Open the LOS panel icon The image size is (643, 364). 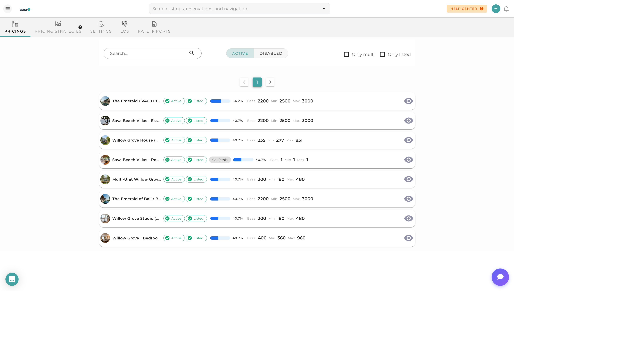[x=124, y=24]
